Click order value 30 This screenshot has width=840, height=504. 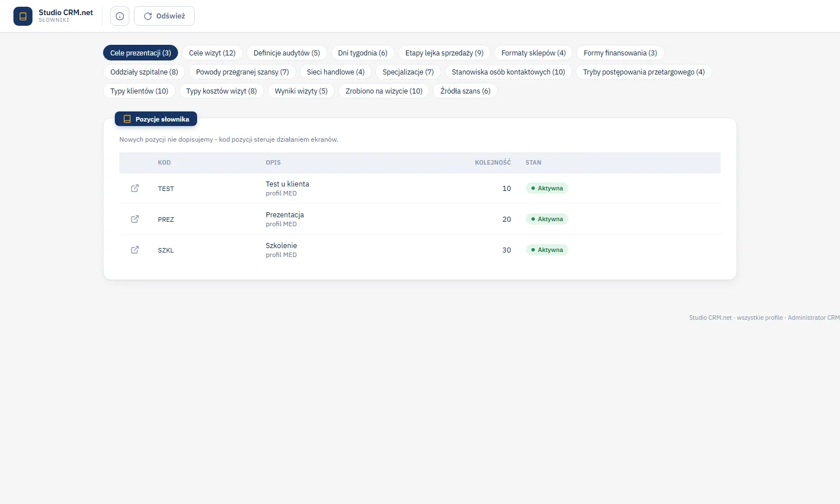click(507, 250)
